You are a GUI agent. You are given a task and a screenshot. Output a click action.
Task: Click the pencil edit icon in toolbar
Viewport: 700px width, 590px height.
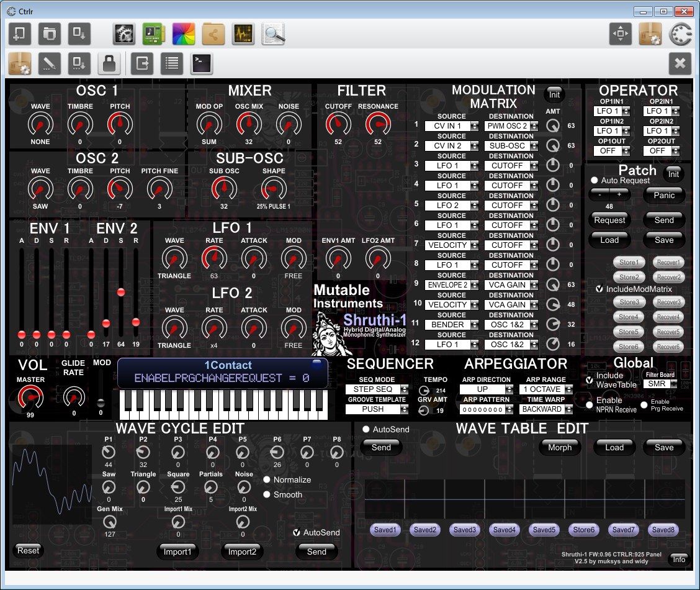[x=50, y=63]
